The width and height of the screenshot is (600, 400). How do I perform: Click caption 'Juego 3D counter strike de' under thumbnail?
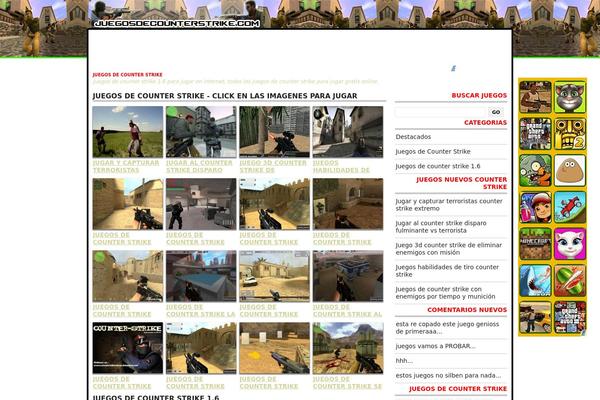pyautogui.click(x=273, y=167)
